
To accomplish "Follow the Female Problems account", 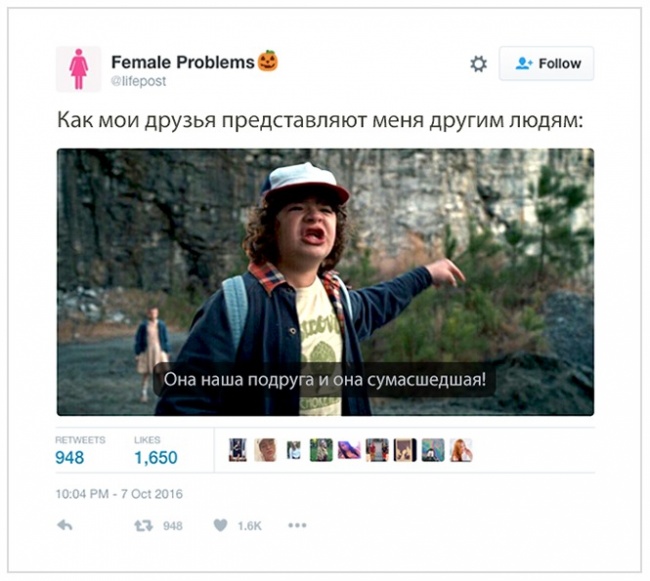I will pyautogui.click(x=546, y=63).
